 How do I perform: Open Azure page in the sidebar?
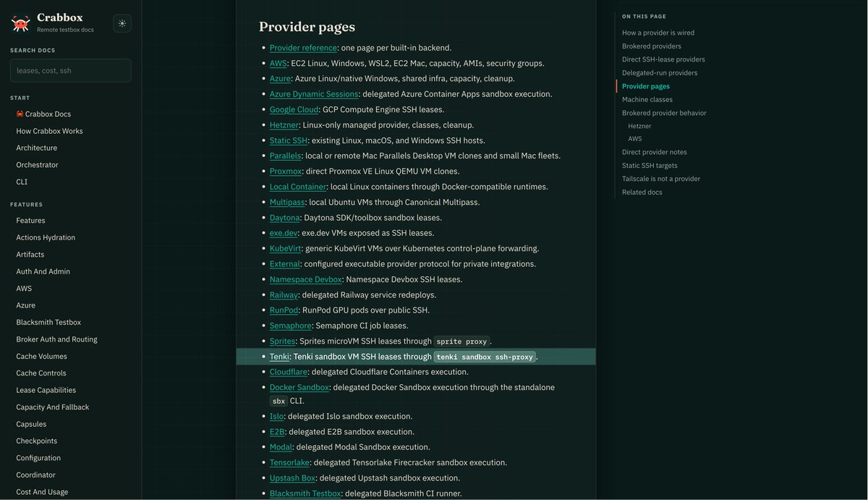25,305
